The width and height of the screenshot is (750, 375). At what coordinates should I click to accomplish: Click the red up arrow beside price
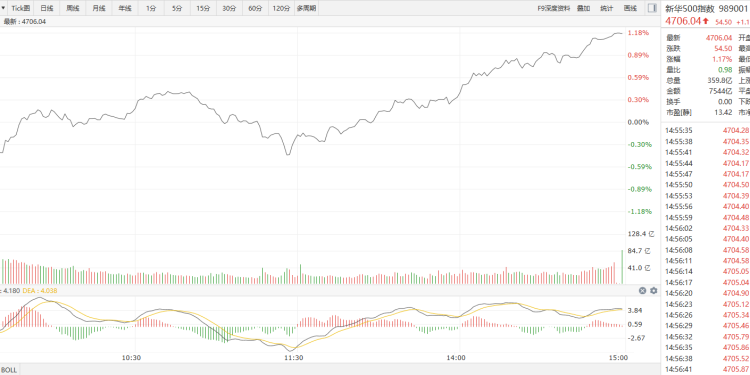pyautogui.click(x=706, y=21)
